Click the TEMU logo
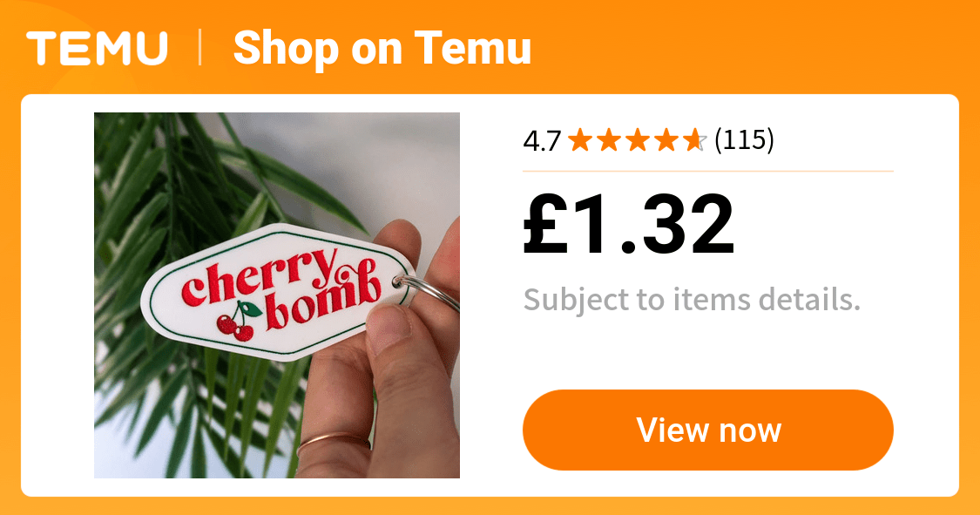The image size is (980, 515). [97, 49]
